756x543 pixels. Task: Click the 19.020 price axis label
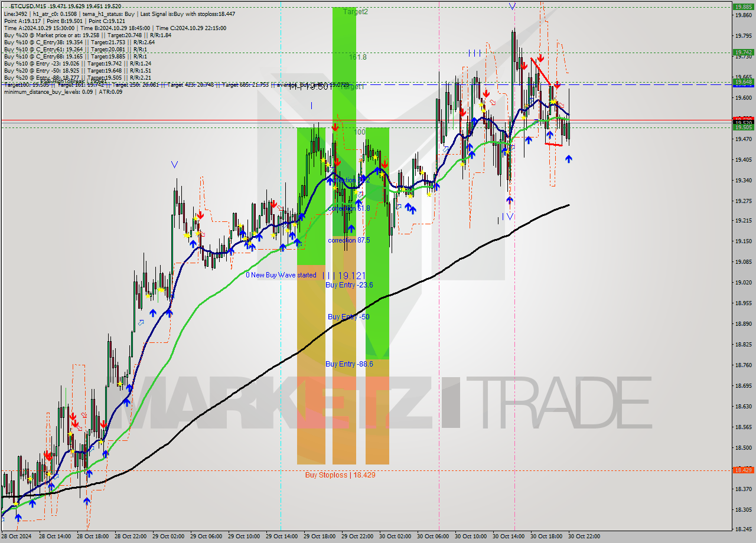743,282
